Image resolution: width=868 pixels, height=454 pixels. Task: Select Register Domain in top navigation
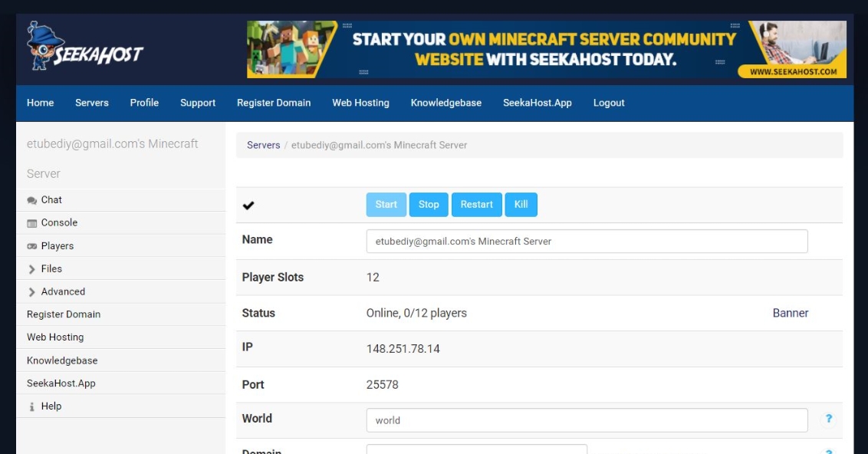pos(274,103)
